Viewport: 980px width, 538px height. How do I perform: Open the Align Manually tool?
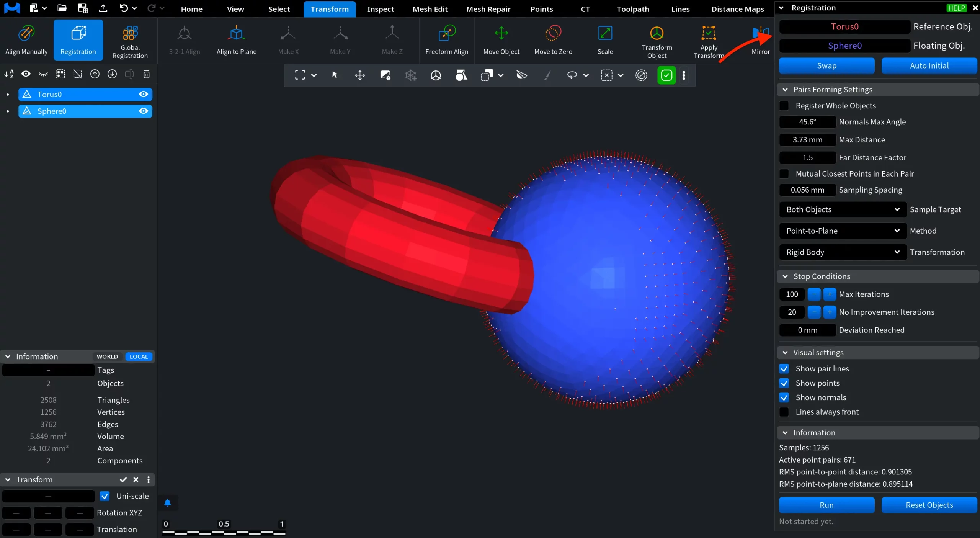[26, 40]
